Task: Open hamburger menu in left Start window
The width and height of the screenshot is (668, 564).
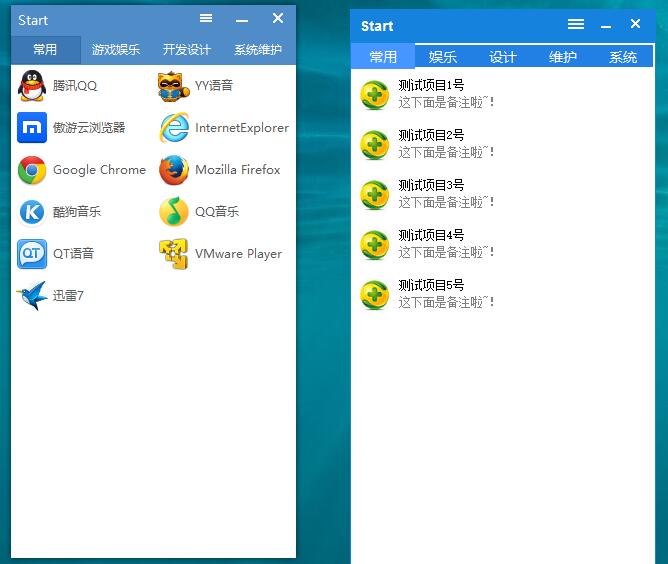Action: [x=206, y=18]
